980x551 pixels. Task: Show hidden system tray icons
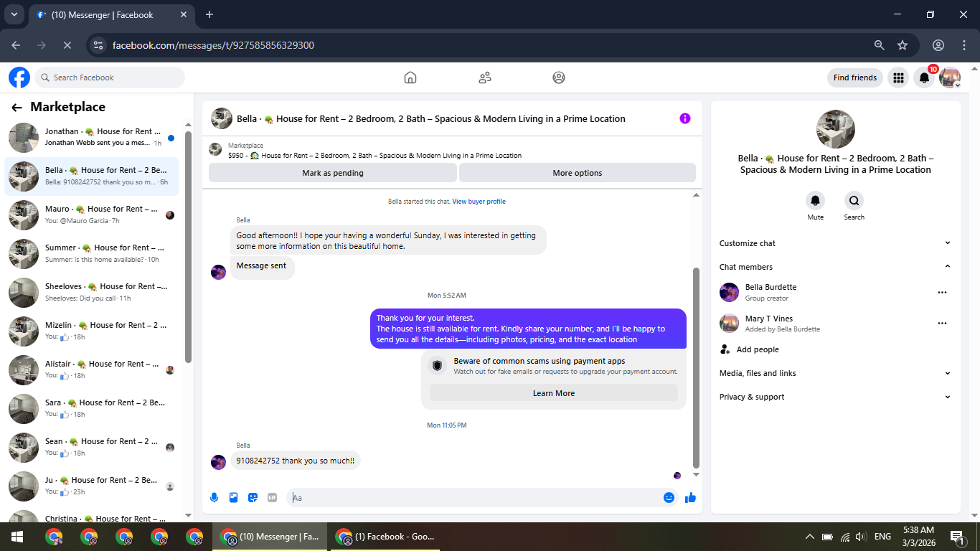[809, 537]
